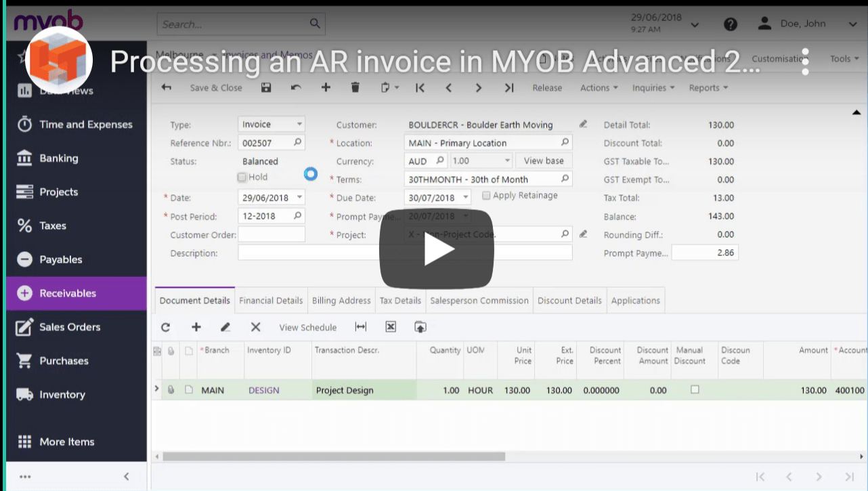The width and height of the screenshot is (868, 491).
Task: Click the search magnifier icon
Action: [x=315, y=24]
